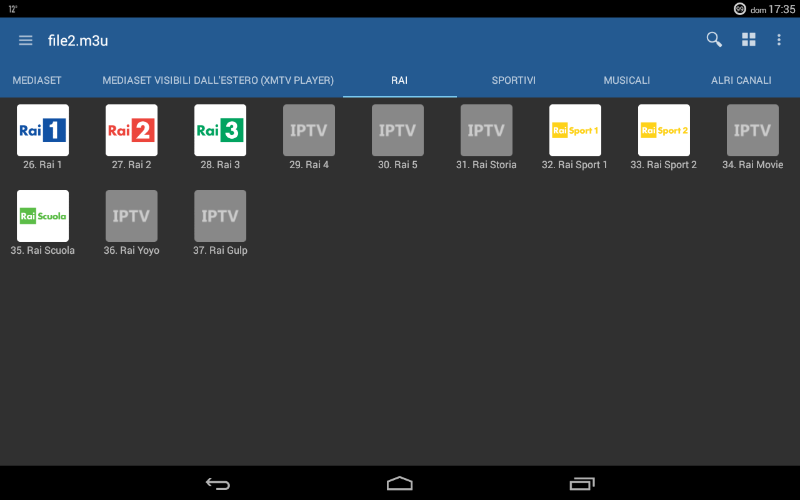Image resolution: width=800 pixels, height=500 pixels.
Task: Open the hamburger navigation menu
Action: [26, 40]
